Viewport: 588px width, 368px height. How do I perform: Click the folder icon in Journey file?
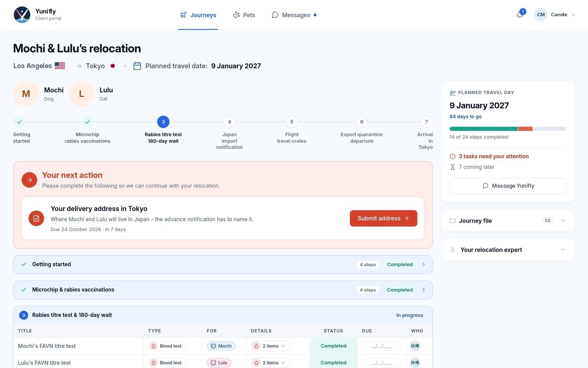click(452, 220)
